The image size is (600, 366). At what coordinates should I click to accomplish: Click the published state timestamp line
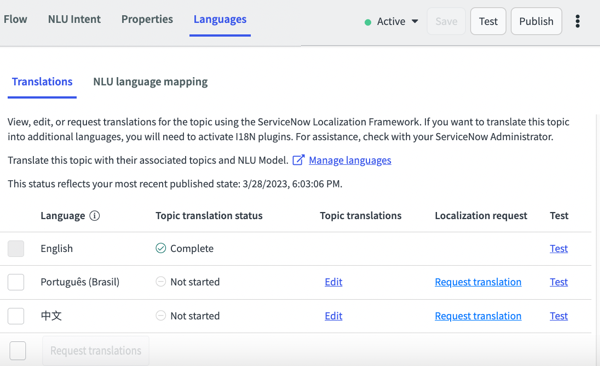pyautogui.click(x=175, y=184)
